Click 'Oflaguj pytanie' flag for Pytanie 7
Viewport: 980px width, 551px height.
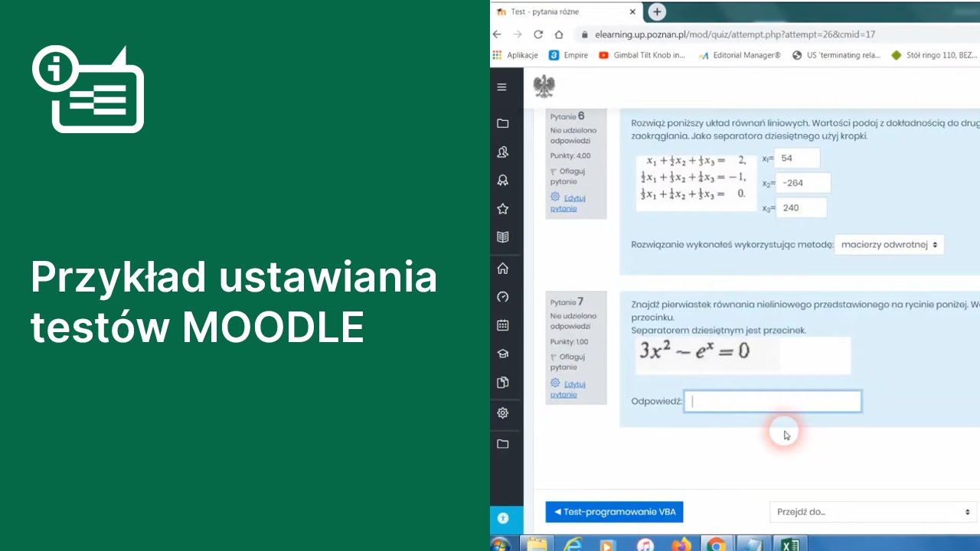(x=567, y=362)
